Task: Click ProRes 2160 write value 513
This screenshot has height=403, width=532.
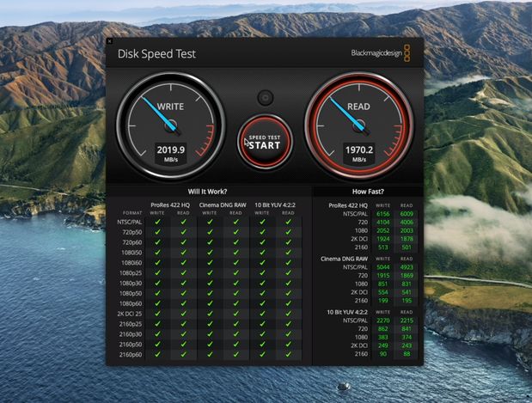Action: point(383,247)
